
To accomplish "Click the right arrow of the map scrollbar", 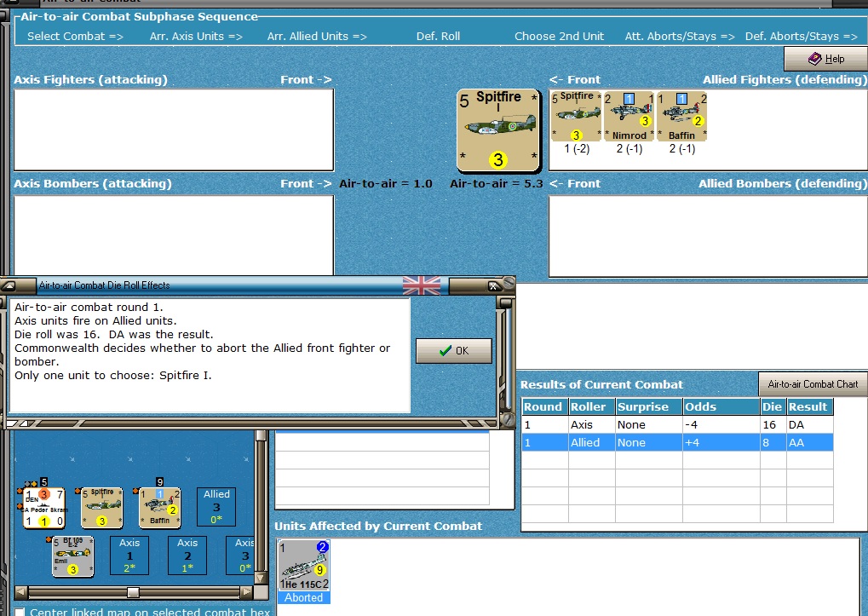I will 246,592.
